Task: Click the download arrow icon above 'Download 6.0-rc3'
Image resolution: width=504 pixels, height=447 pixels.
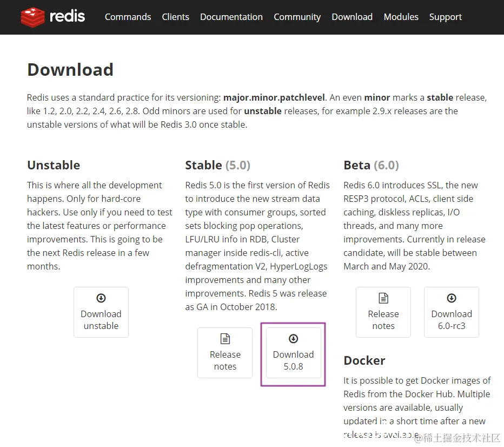Action: click(x=452, y=298)
